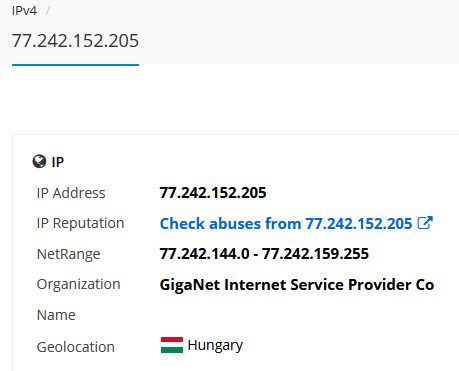This screenshot has height=371, width=459.
Task: Click the NetRange label
Action: [x=68, y=254]
